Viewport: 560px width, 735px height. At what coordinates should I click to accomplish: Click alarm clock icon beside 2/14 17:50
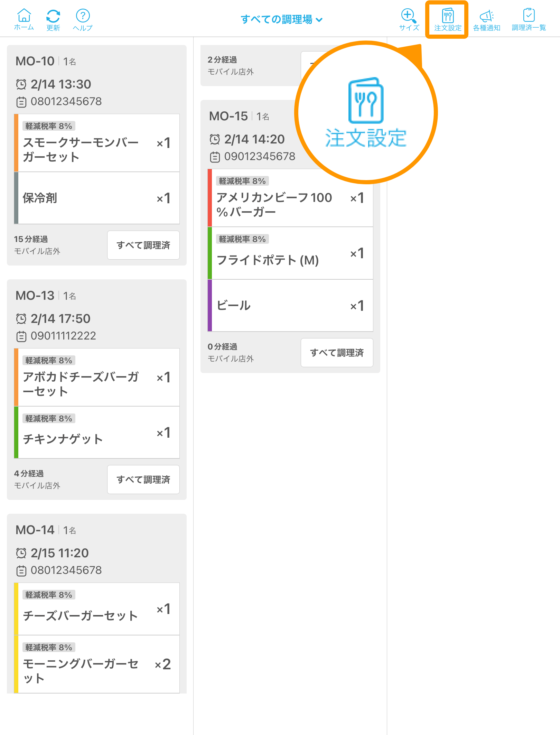[x=21, y=318]
